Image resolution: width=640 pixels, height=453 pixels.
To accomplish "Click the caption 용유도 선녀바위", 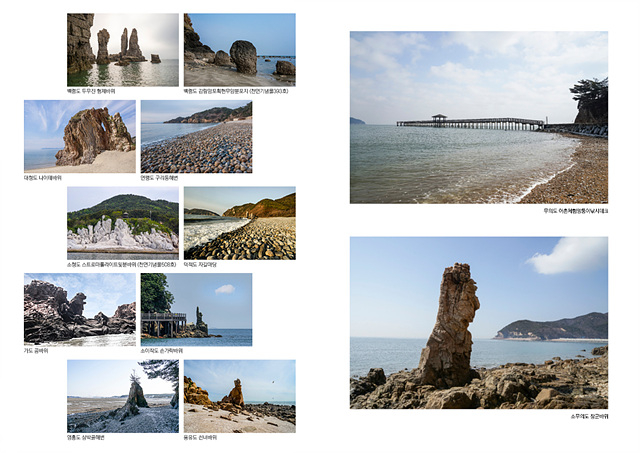I will 200,437.
